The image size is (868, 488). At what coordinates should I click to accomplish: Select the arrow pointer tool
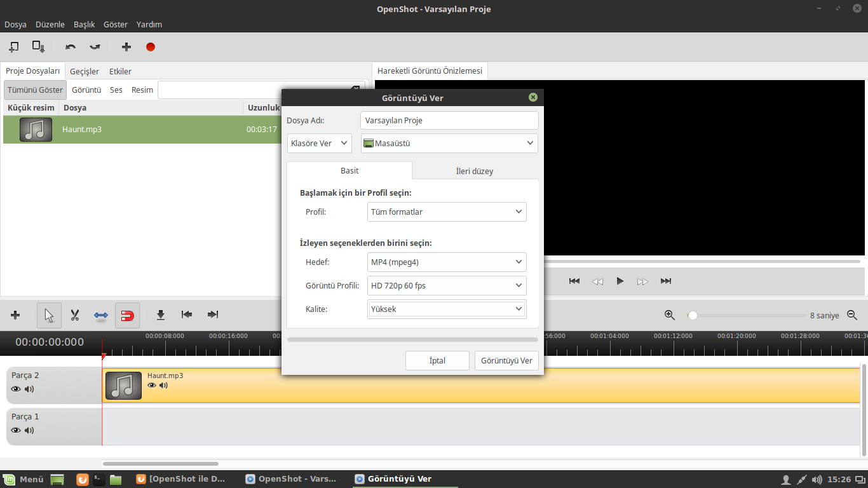(x=49, y=315)
